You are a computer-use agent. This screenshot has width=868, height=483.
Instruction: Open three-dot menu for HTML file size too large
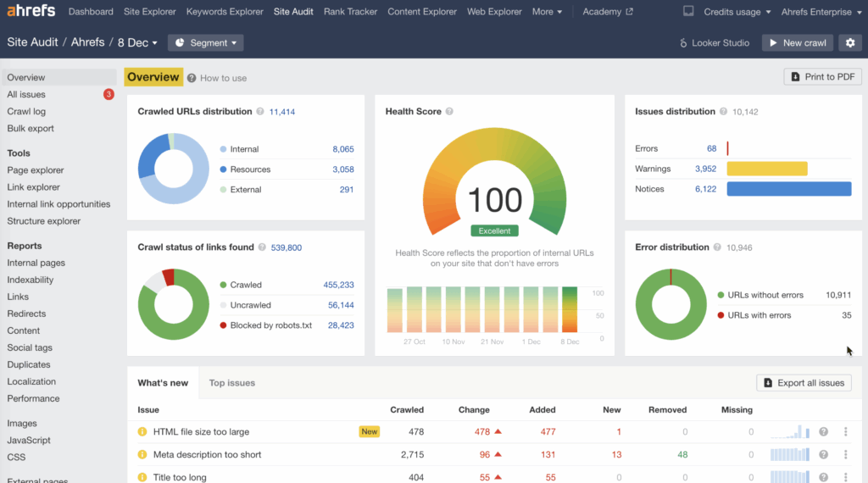(845, 431)
